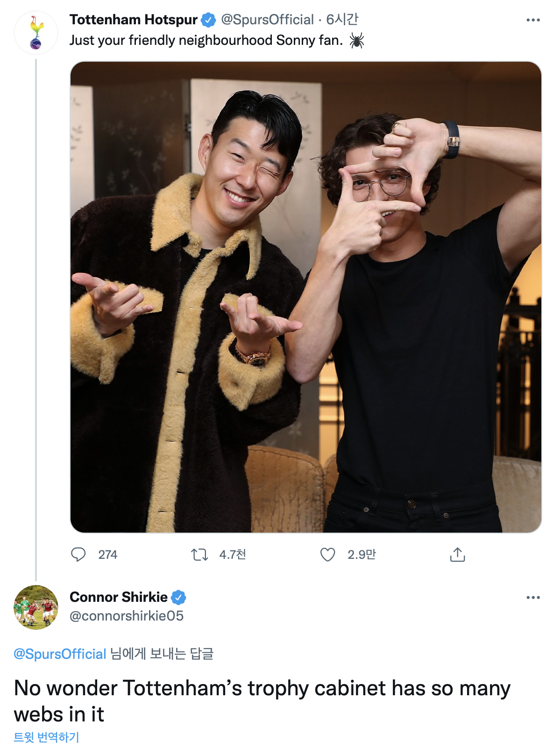Click the @connorshirkie05 handle
The width and height of the screenshot is (553, 756).
pos(127,616)
